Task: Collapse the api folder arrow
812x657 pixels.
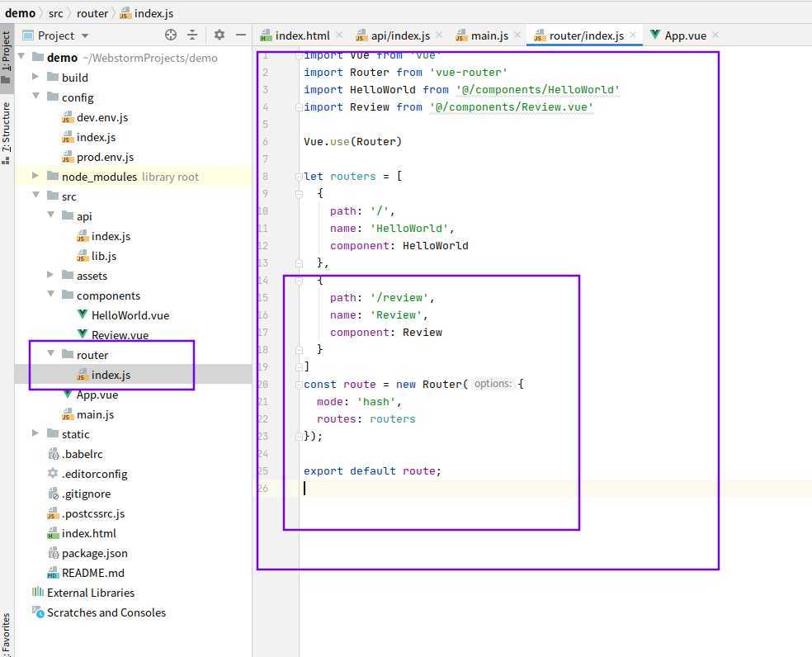Action: pos(51,215)
